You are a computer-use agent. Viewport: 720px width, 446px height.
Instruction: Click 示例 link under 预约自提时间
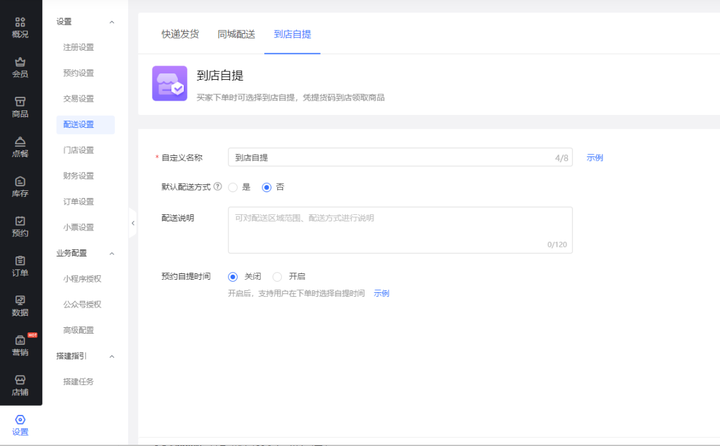click(x=382, y=293)
